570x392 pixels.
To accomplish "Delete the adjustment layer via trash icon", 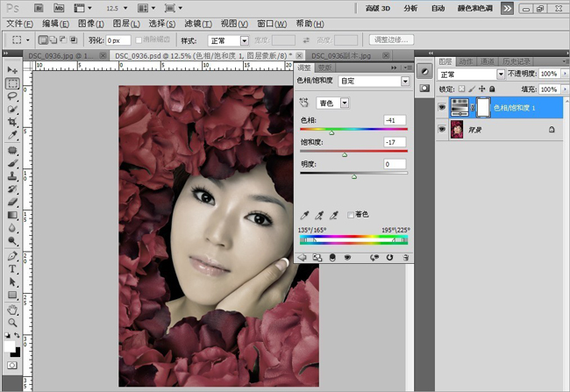I will [x=406, y=258].
